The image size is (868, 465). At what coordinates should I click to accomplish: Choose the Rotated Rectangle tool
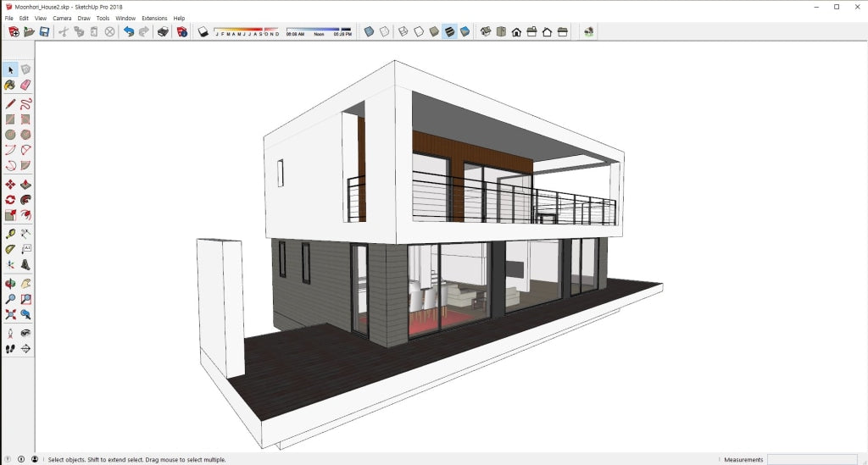25,119
